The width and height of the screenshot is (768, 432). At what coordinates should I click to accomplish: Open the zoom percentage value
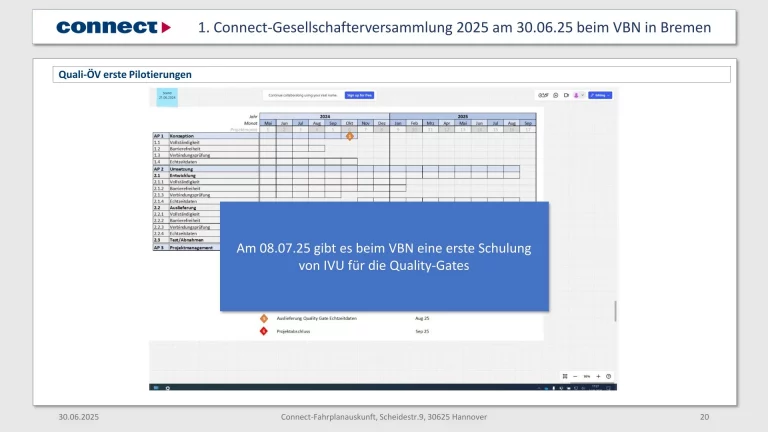(x=586, y=376)
